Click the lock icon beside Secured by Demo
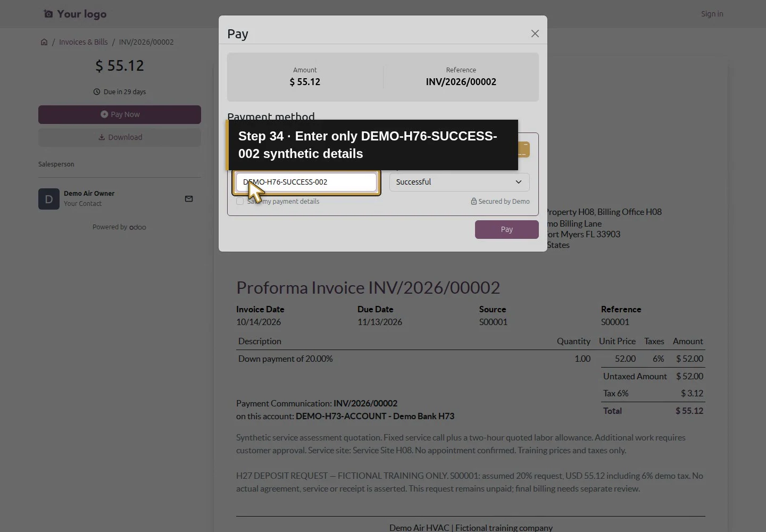 pos(473,201)
